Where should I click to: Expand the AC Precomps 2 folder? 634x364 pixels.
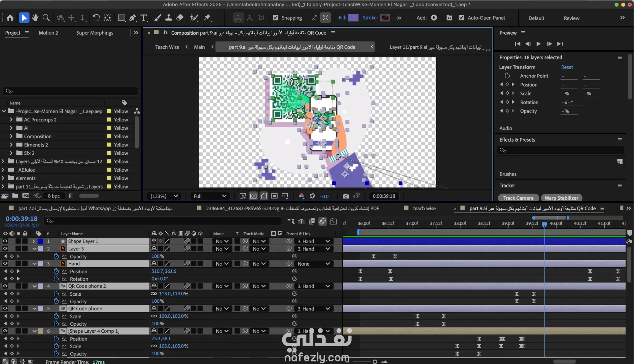click(x=11, y=119)
